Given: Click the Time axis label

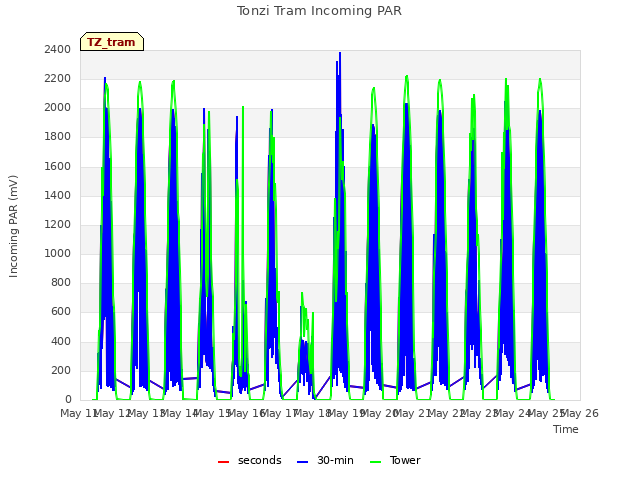Looking at the screenshot, I should 566,429.
